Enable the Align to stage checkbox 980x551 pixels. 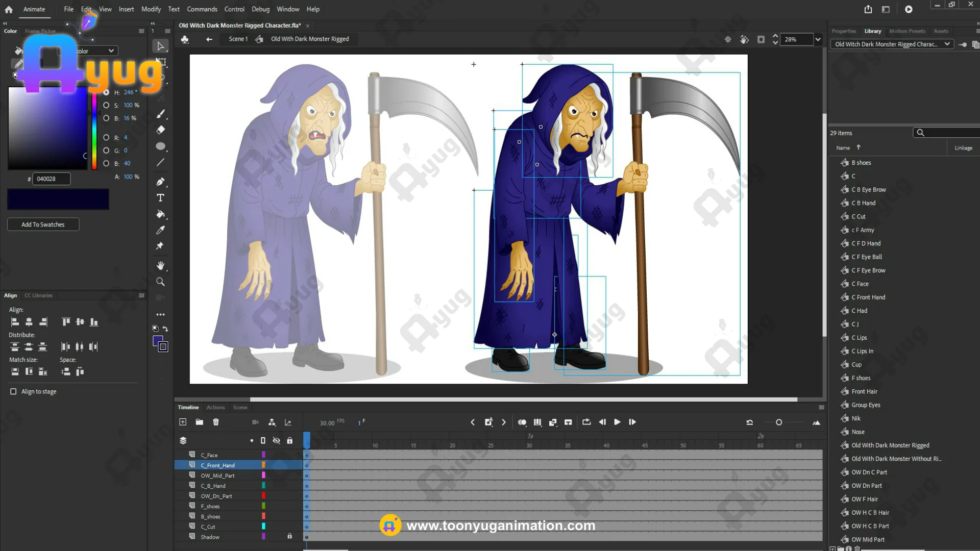[13, 391]
